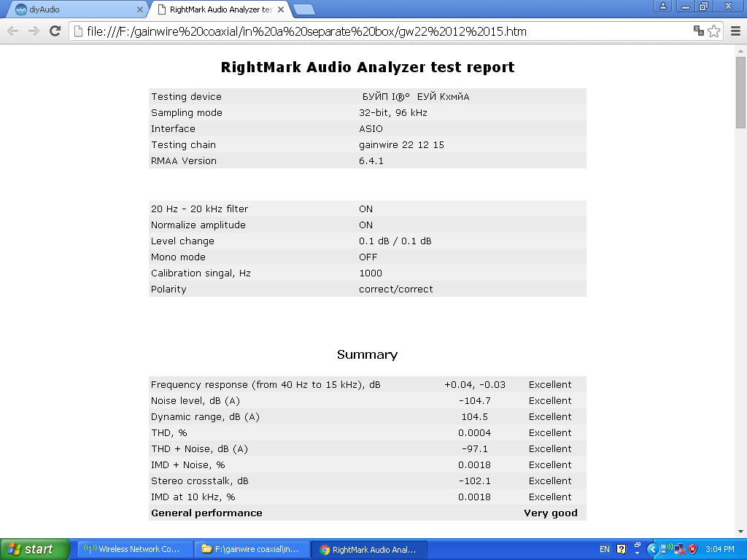747x560 pixels.
Task: Click the scrollbar up arrow
Action: coord(740,50)
